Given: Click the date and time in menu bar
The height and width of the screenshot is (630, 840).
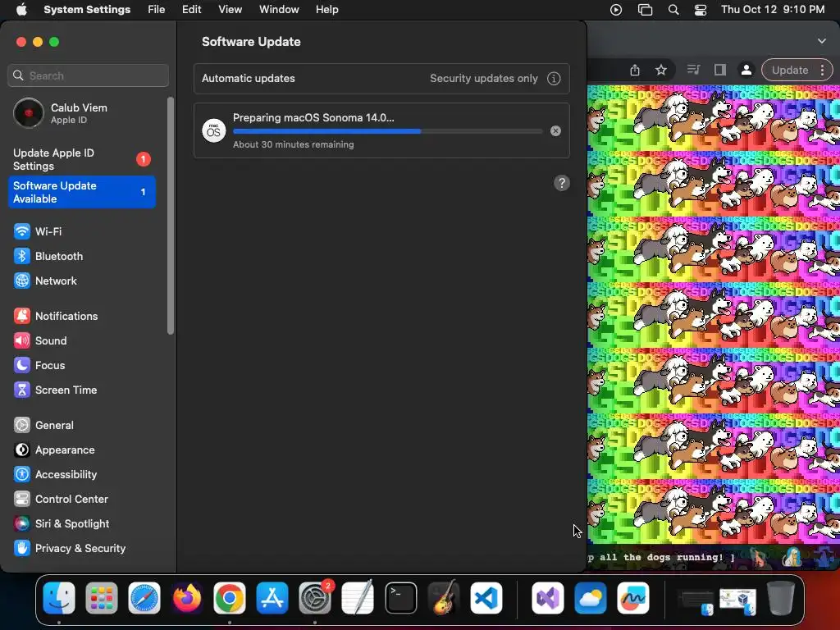Looking at the screenshot, I should [773, 10].
